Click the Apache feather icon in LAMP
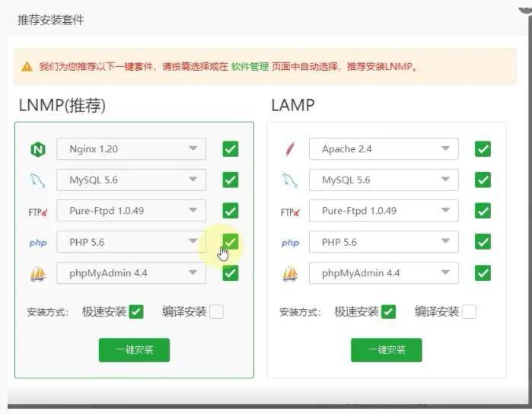The image size is (532, 414). pos(290,149)
